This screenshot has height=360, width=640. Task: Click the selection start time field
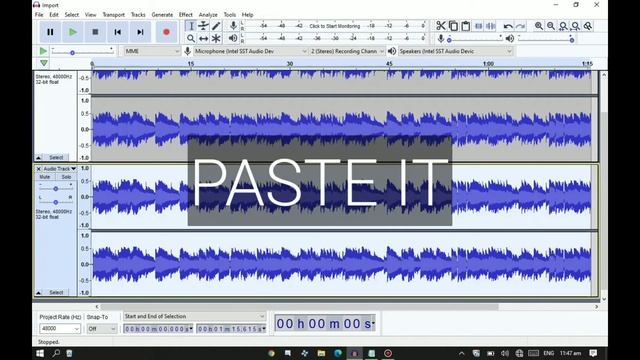[x=158, y=329]
